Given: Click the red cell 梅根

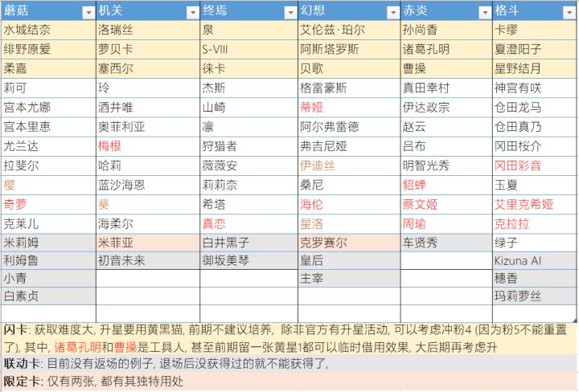Looking at the screenshot, I should (x=148, y=146).
